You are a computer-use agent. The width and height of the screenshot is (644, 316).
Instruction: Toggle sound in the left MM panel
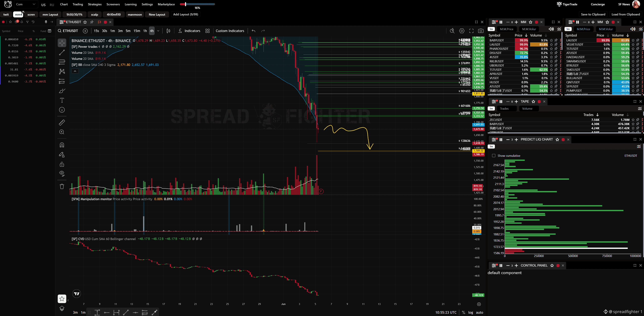click(551, 29)
